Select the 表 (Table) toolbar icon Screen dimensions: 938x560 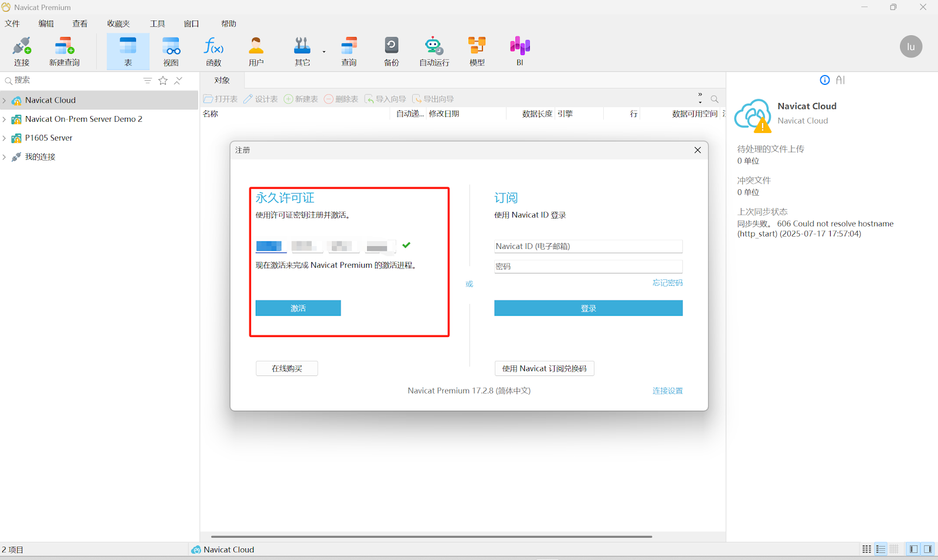coord(128,52)
